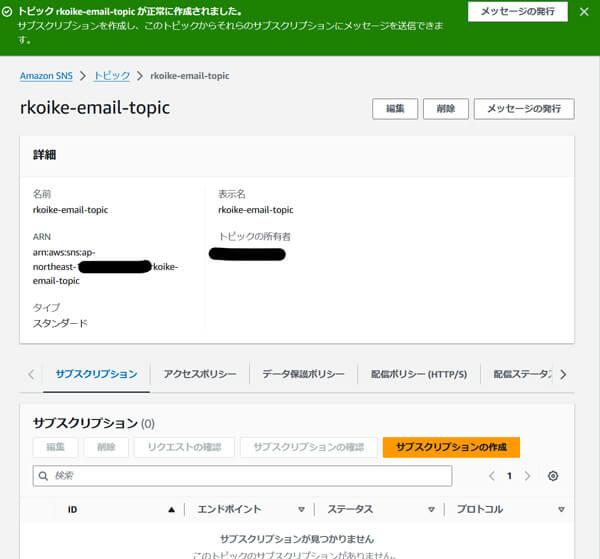Open table preferences gear icon
The height and width of the screenshot is (559, 600).
point(553,476)
